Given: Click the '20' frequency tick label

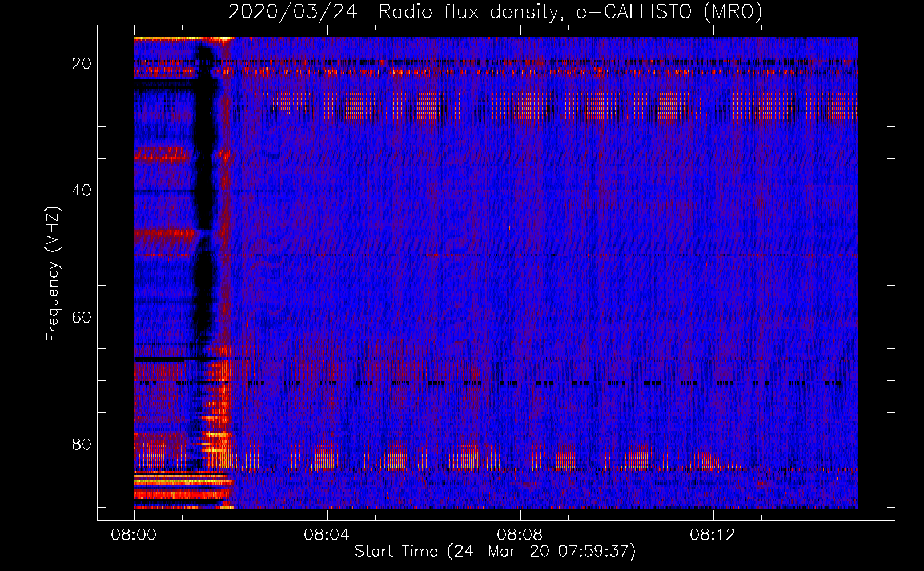Looking at the screenshot, I should pos(82,63).
